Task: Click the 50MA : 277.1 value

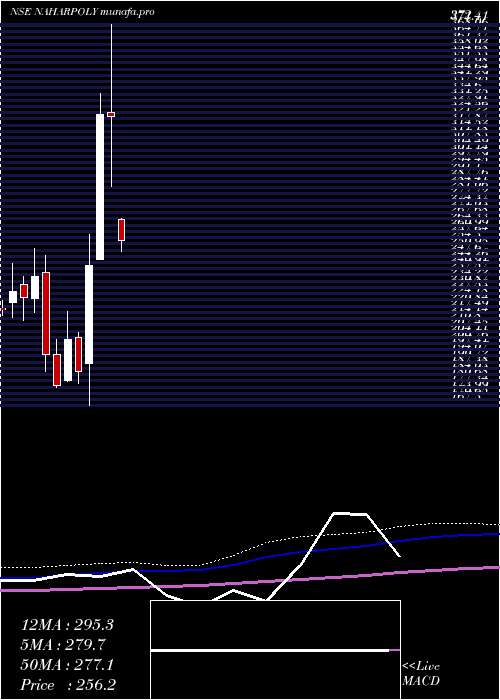Action: pos(67,665)
